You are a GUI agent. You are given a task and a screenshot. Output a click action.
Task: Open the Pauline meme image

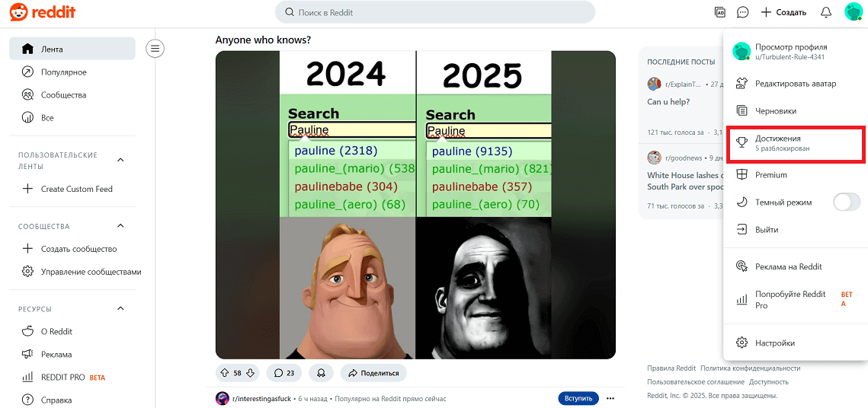415,205
